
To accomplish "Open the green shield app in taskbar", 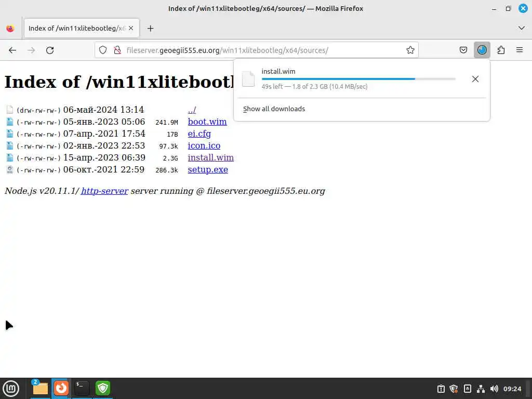I will pos(103,389).
